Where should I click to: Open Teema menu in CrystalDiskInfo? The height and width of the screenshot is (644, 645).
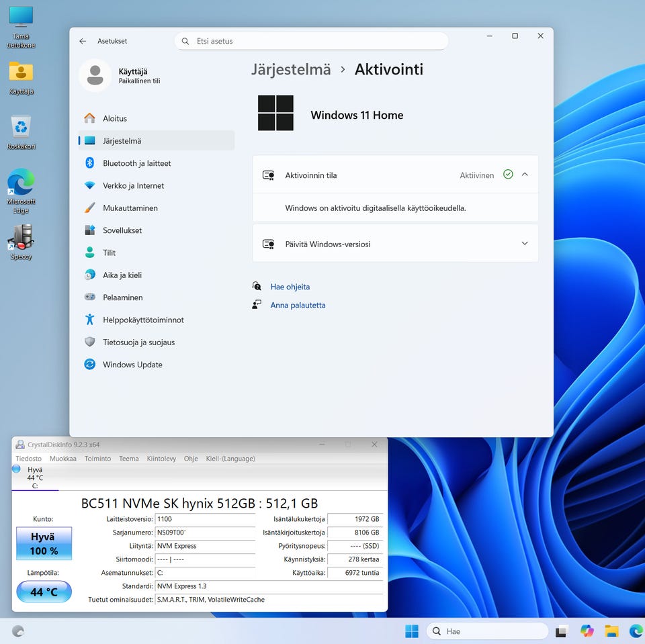click(128, 459)
